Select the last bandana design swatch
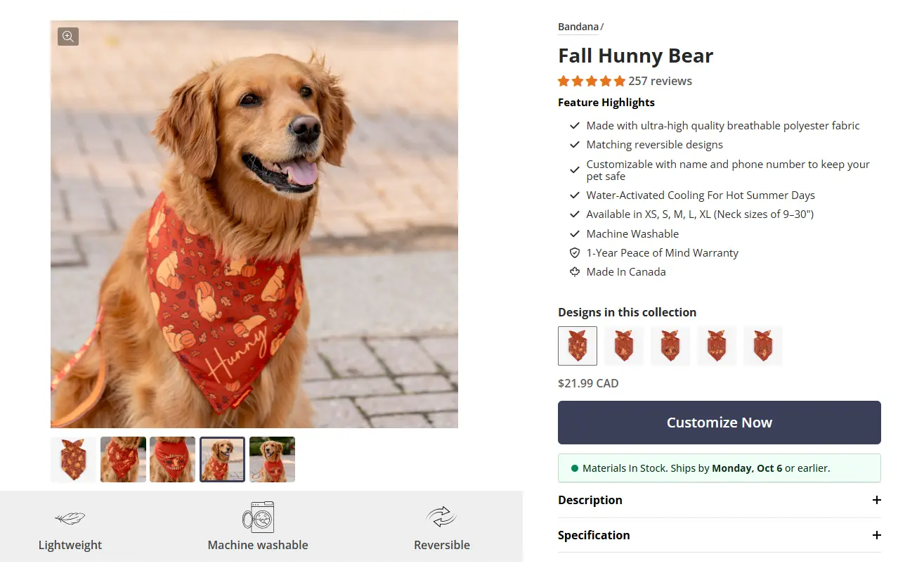924x566 pixels. 762,345
